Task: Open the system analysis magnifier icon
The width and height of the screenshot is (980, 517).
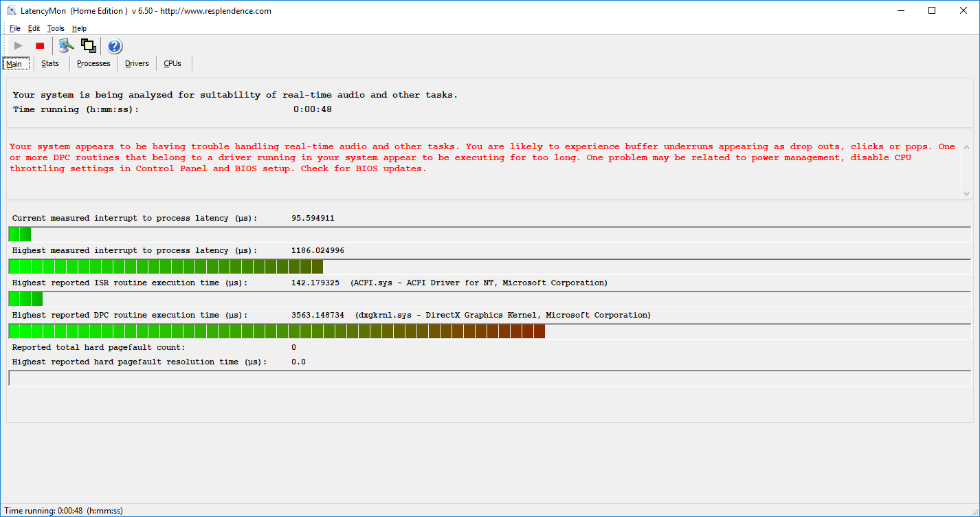Action: coord(66,46)
